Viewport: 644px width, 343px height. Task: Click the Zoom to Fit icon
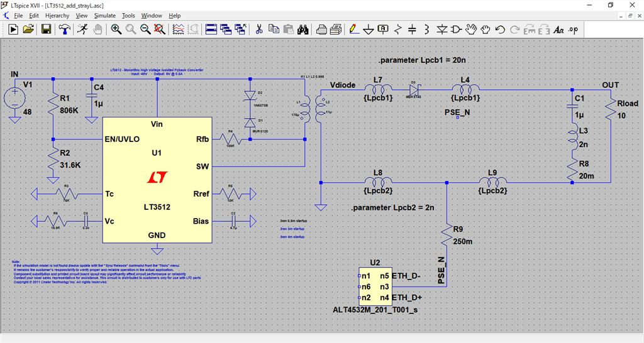click(160, 29)
